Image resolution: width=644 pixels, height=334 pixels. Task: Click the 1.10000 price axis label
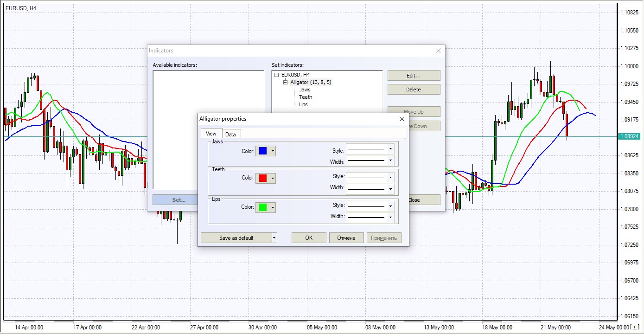629,66
